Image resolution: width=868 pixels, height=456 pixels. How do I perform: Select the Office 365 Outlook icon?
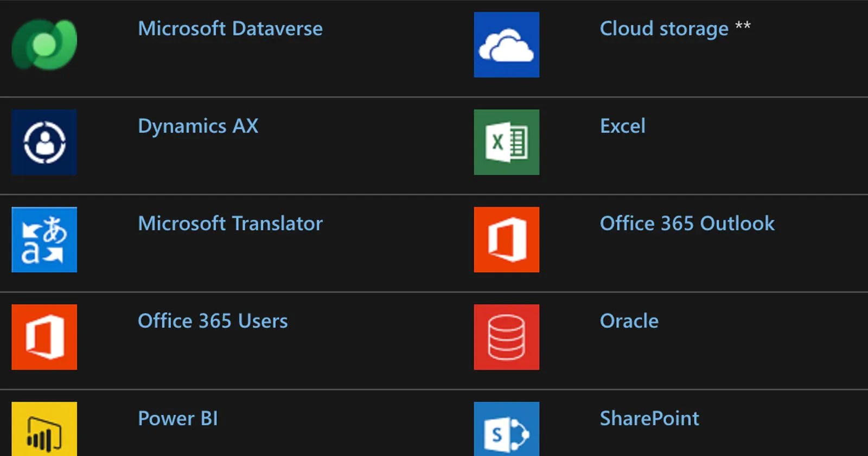[x=506, y=240]
